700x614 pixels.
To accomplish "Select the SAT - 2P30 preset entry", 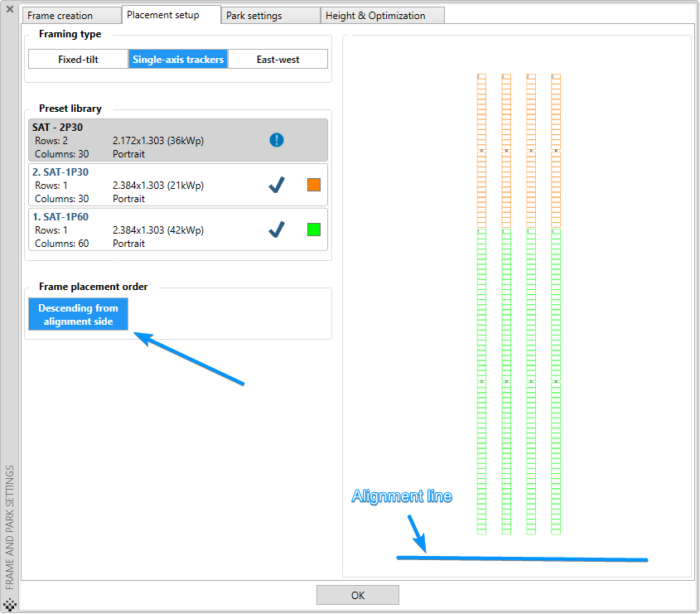I will pos(177,140).
